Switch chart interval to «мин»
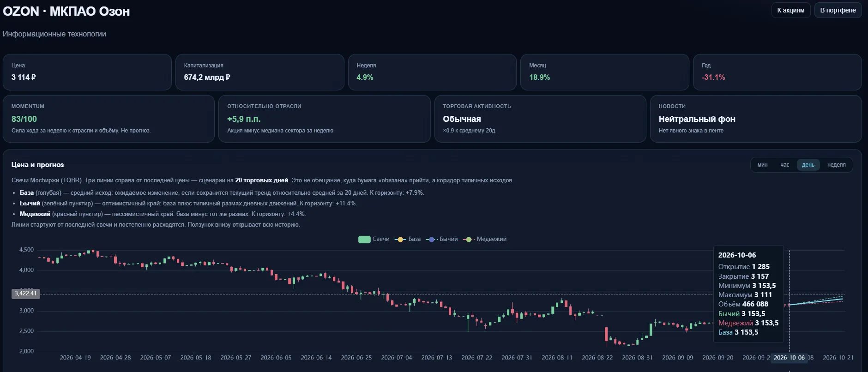 pyautogui.click(x=762, y=165)
